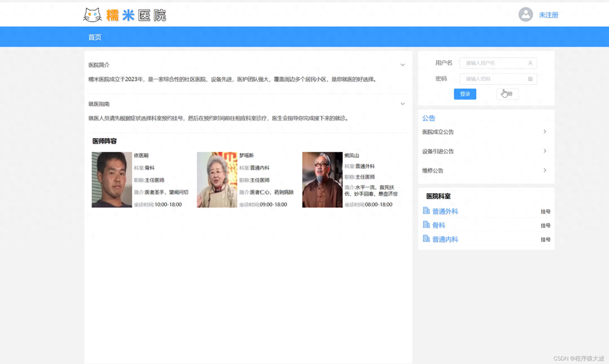
Task: Click the cat logo icon
Action: (x=92, y=15)
